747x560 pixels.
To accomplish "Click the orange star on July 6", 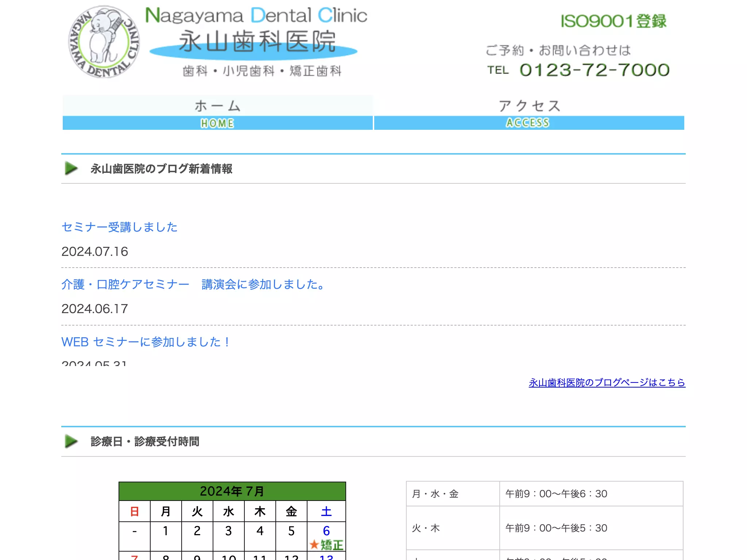I will tap(314, 545).
